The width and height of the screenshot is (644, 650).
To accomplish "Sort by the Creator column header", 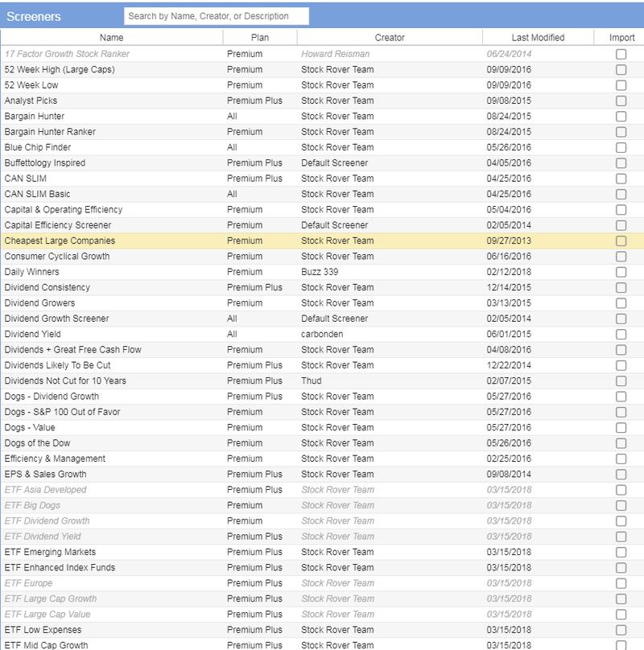I will [x=390, y=37].
